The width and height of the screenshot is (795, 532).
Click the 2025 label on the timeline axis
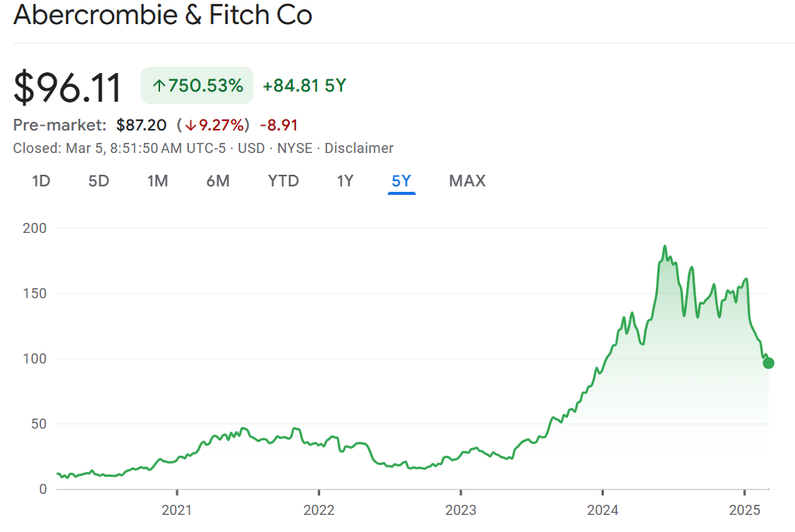pos(744,510)
